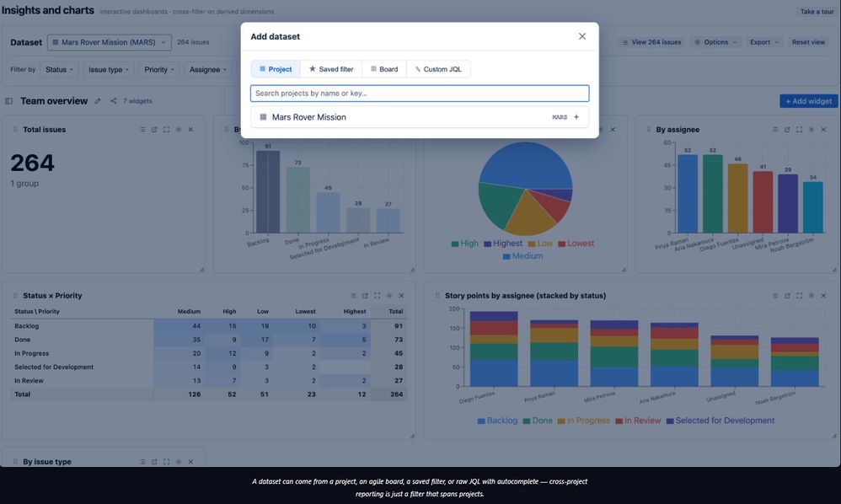Toggle Backlog series in stacked chart legend
This screenshot has height=504, width=841.
498,421
